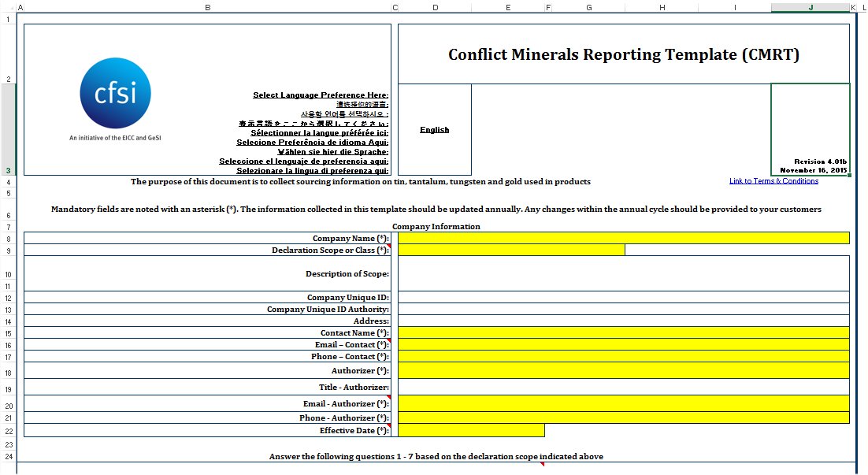Click the Effective Date yellow field
The width and height of the screenshot is (868, 475).
tap(471, 430)
